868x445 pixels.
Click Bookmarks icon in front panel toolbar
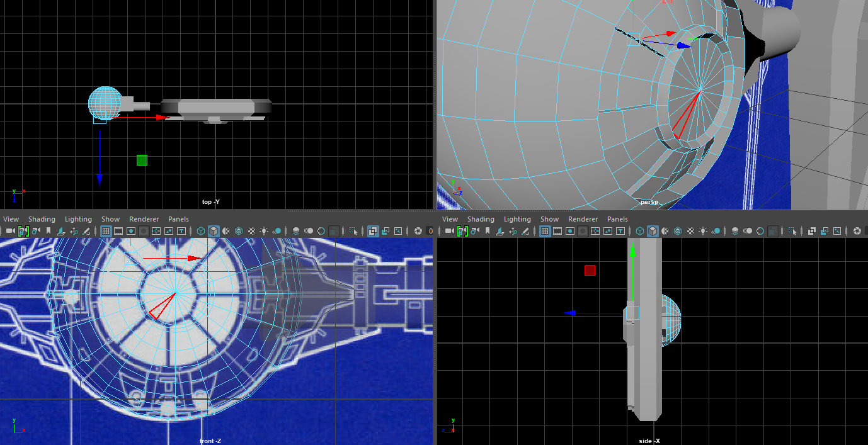click(x=49, y=231)
